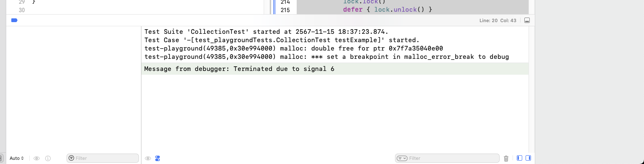The image size is (644, 164).
Task: Click the blue breakpoint tag in debug bar
Action: 14,20
